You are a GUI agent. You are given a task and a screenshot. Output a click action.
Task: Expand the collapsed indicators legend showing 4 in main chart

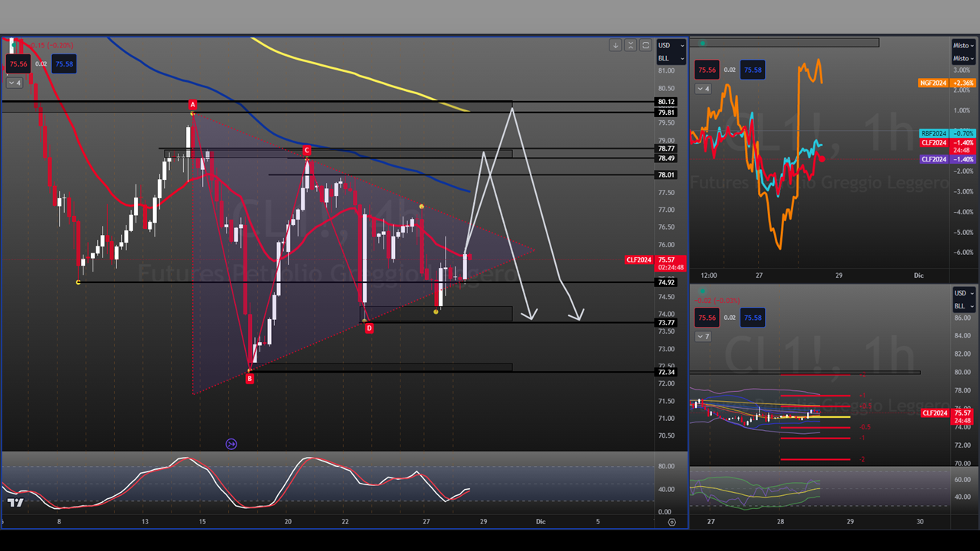tap(15, 83)
